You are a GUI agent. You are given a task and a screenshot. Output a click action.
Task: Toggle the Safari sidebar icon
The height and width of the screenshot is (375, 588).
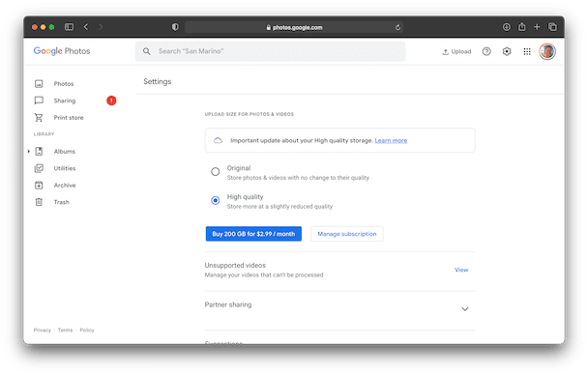coord(69,27)
